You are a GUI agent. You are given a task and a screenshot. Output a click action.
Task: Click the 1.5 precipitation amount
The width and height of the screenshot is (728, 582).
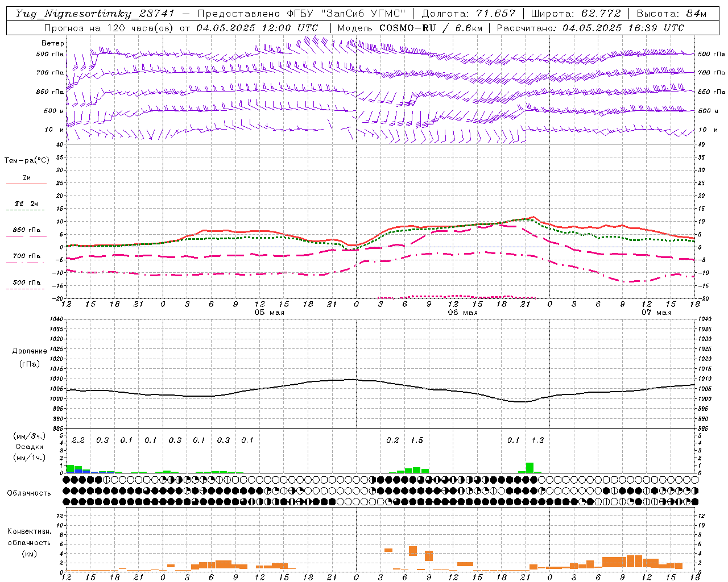[x=417, y=440]
